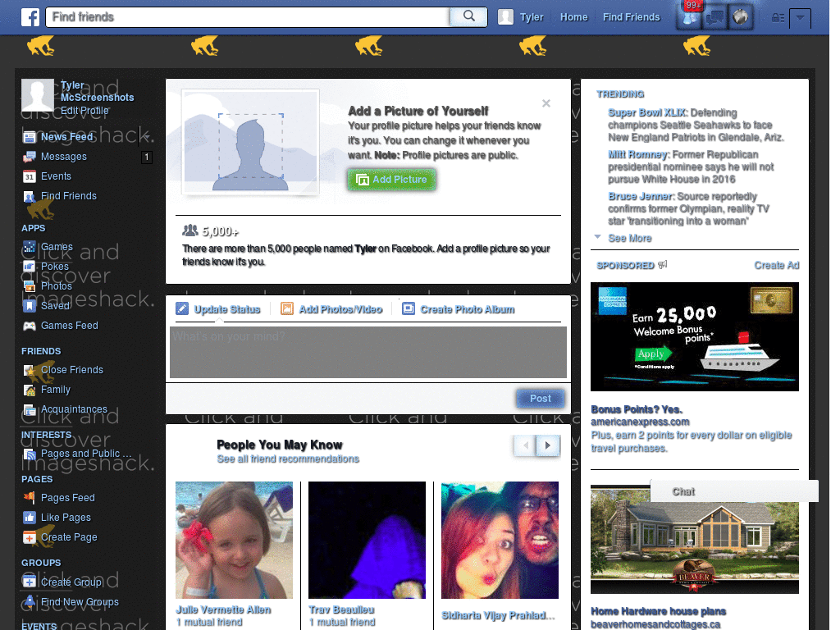
Task: Click the Saved bookmark icon
Action: pos(30,306)
